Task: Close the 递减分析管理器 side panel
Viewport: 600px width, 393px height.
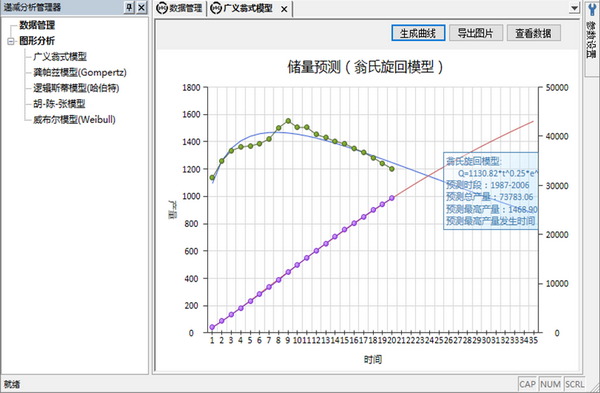Action: click(x=142, y=7)
